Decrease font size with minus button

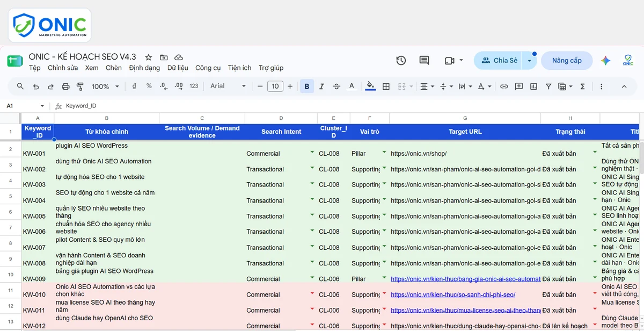[x=260, y=86]
